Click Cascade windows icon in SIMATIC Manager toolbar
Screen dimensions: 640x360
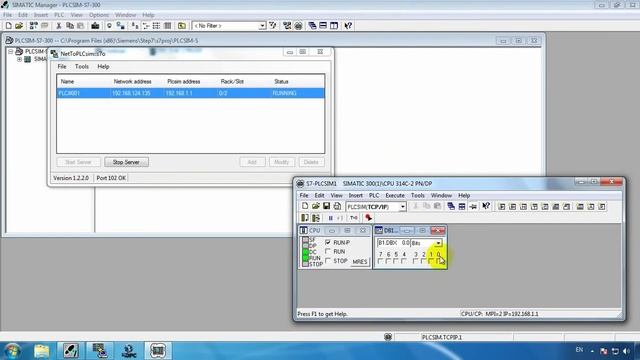coord(312,26)
